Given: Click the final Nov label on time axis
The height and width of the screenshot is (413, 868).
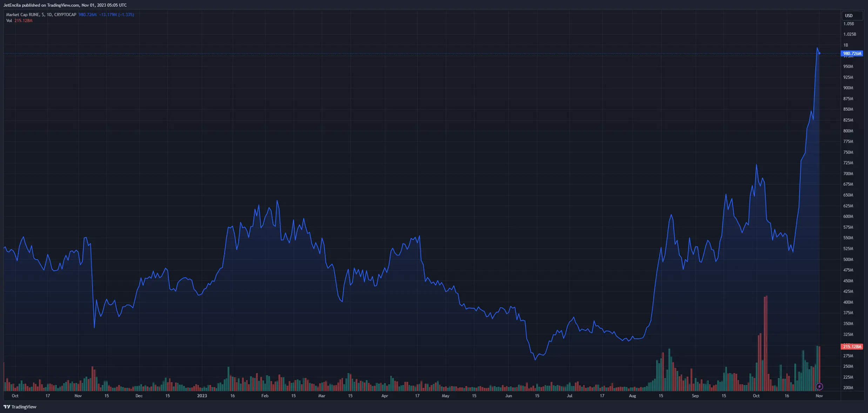Looking at the screenshot, I should [x=819, y=396].
